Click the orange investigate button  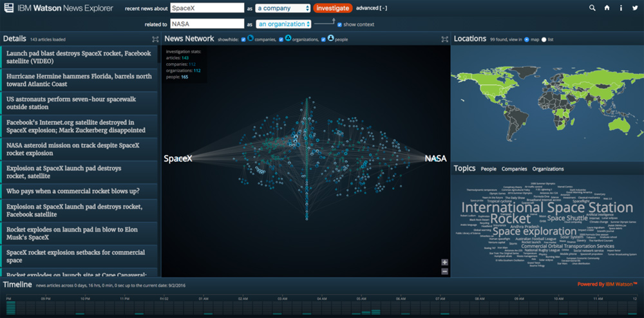pyautogui.click(x=333, y=8)
